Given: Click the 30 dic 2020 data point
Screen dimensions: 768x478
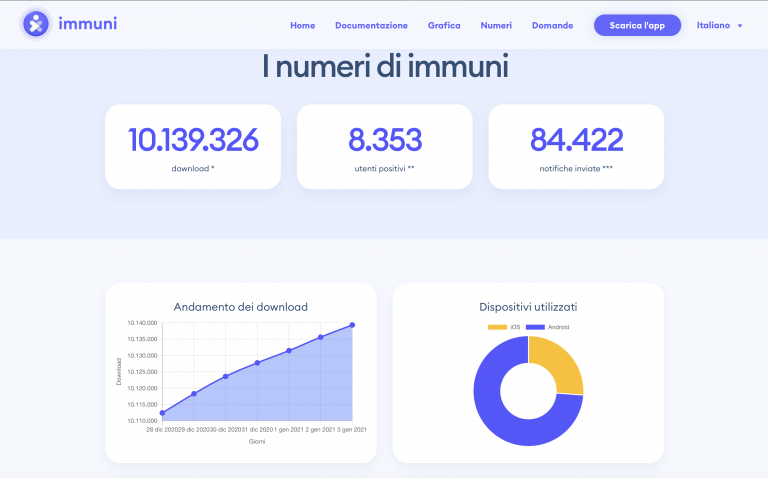Looking at the screenshot, I should point(226,377).
